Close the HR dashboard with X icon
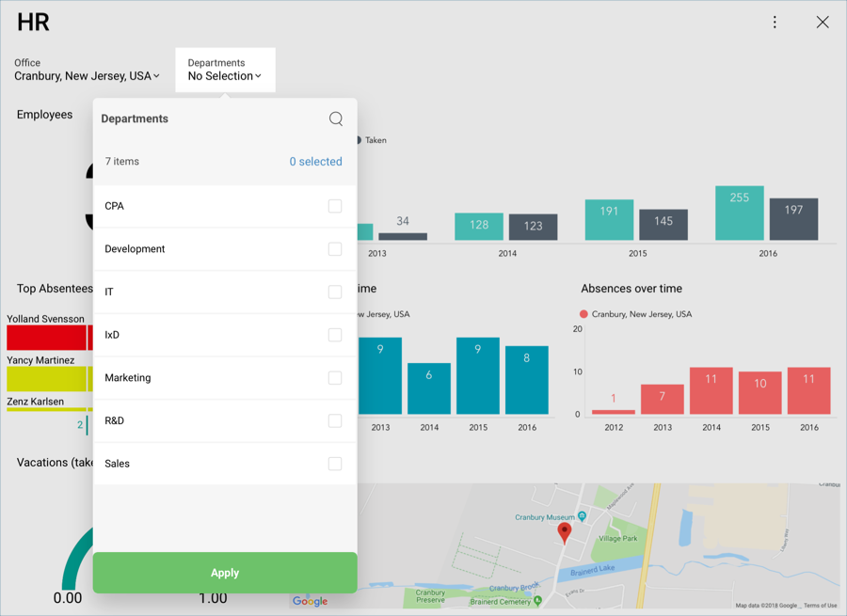This screenshot has width=847, height=616. tap(823, 23)
